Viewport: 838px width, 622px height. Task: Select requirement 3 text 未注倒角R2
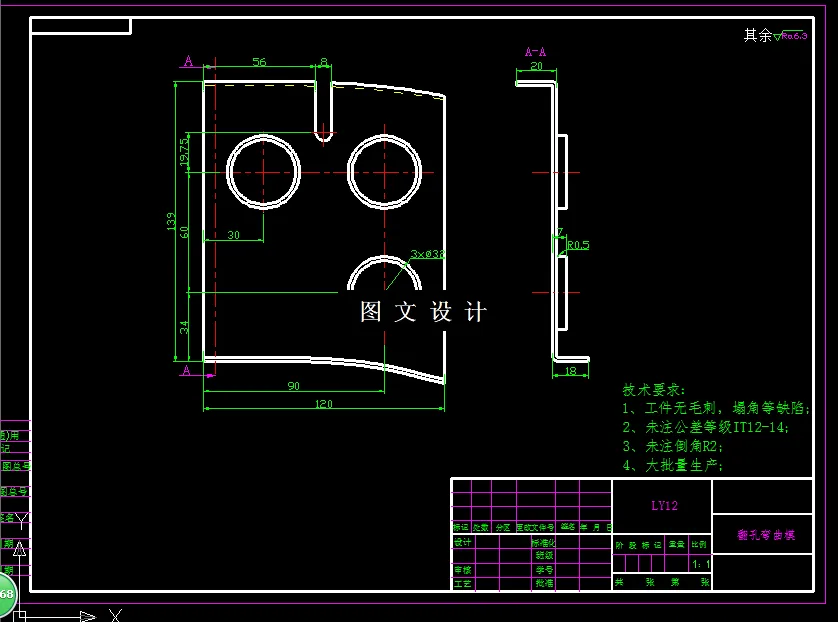[673, 446]
